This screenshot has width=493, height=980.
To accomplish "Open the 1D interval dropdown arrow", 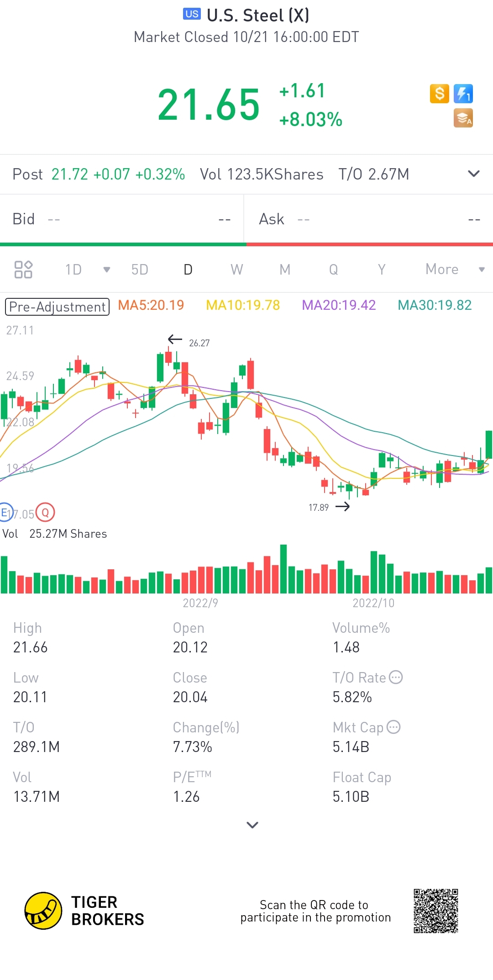I will 107,270.
